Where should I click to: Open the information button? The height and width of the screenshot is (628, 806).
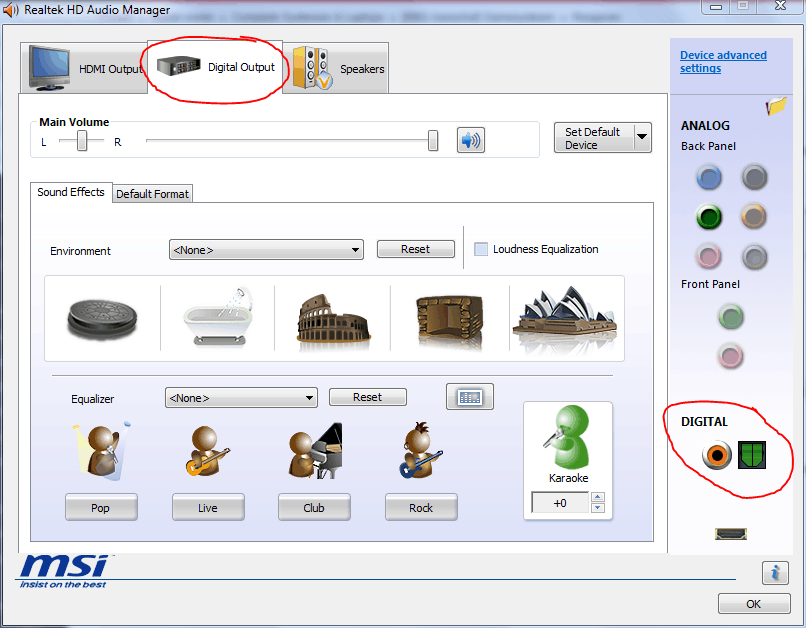tap(775, 572)
